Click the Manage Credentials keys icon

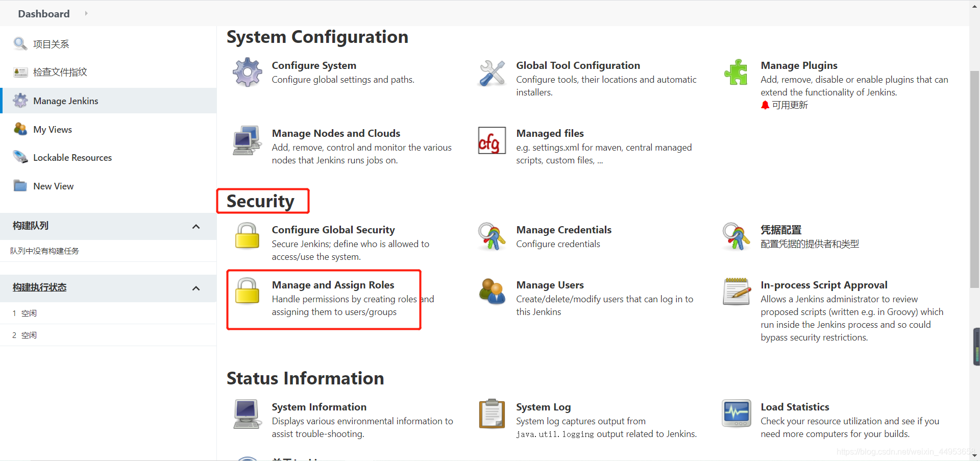click(x=492, y=236)
